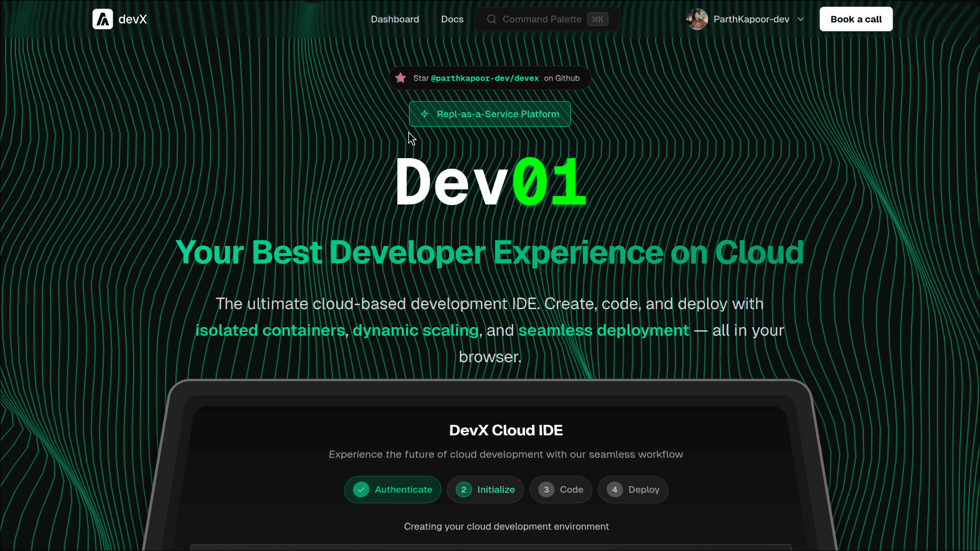This screenshot has width=980, height=551.
Task: Click the Repl-as-a-Service Platform badge
Action: [490, 114]
